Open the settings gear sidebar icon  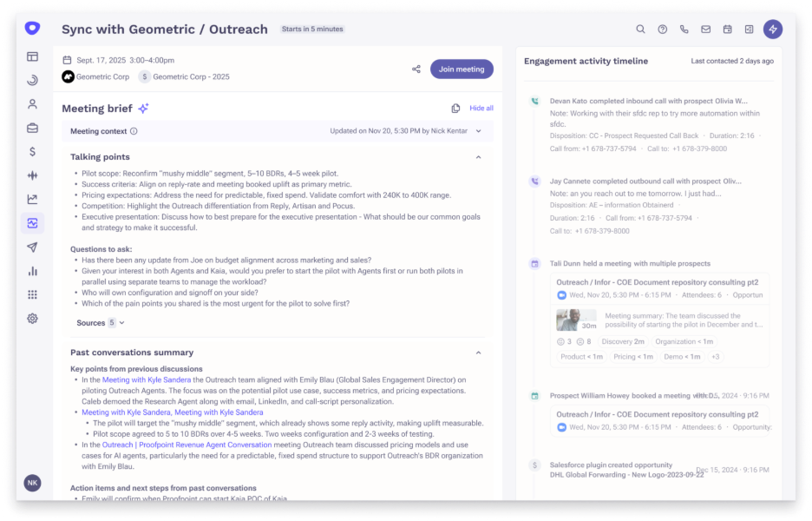point(32,319)
